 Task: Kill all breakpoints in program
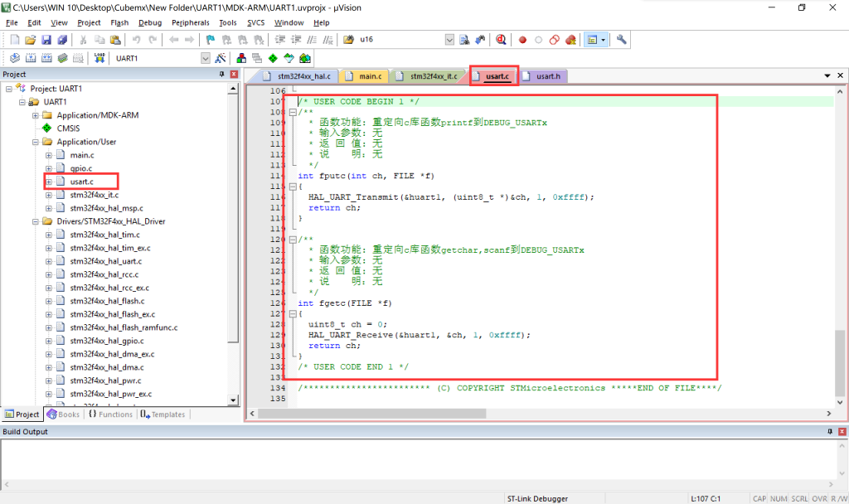(x=570, y=39)
